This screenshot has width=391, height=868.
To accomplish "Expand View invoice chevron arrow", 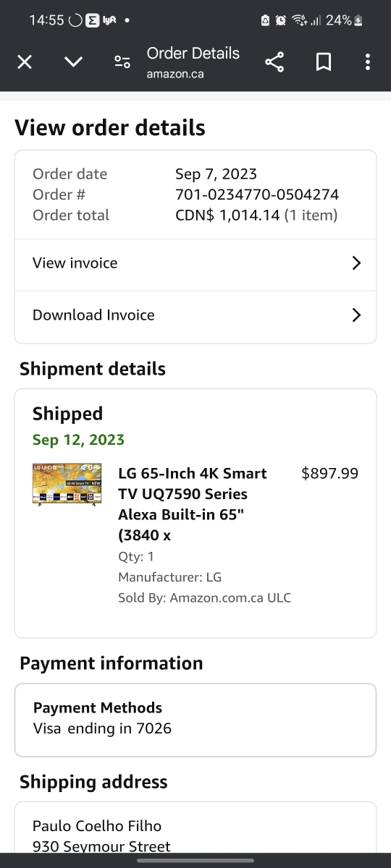I will [x=356, y=263].
